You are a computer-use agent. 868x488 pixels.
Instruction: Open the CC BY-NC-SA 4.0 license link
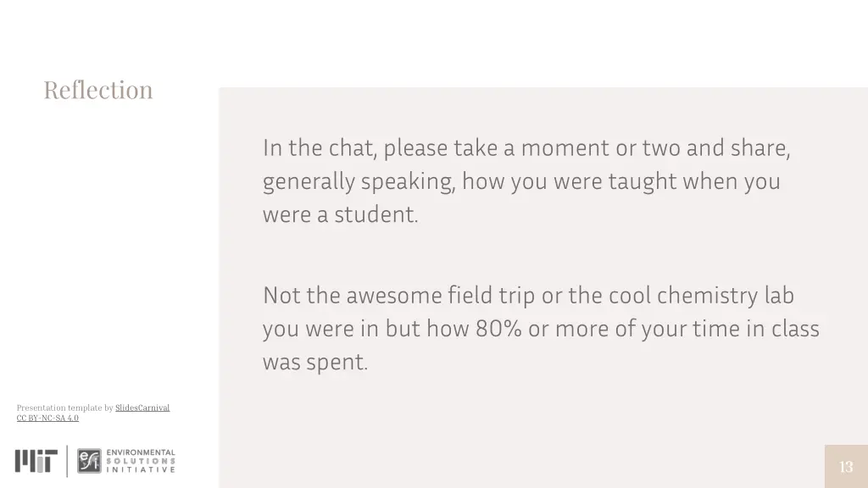47,418
